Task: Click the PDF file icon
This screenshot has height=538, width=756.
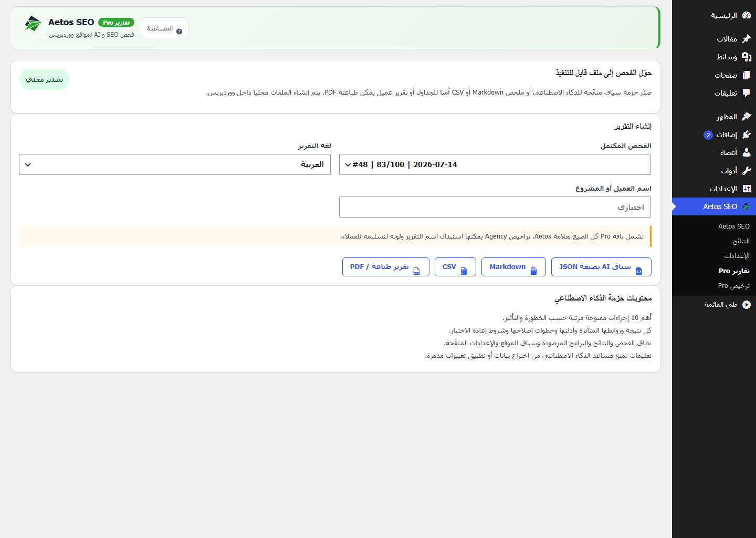Action: click(x=417, y=271)
